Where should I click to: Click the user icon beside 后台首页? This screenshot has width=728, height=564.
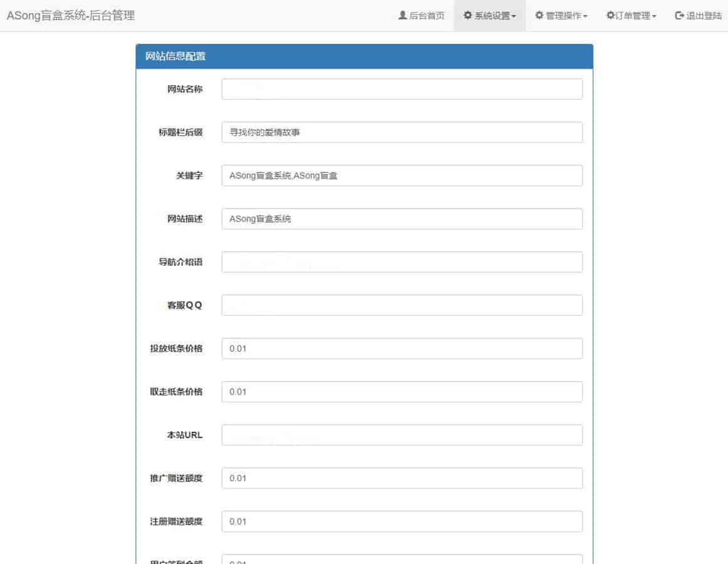[x=403, y=15]
